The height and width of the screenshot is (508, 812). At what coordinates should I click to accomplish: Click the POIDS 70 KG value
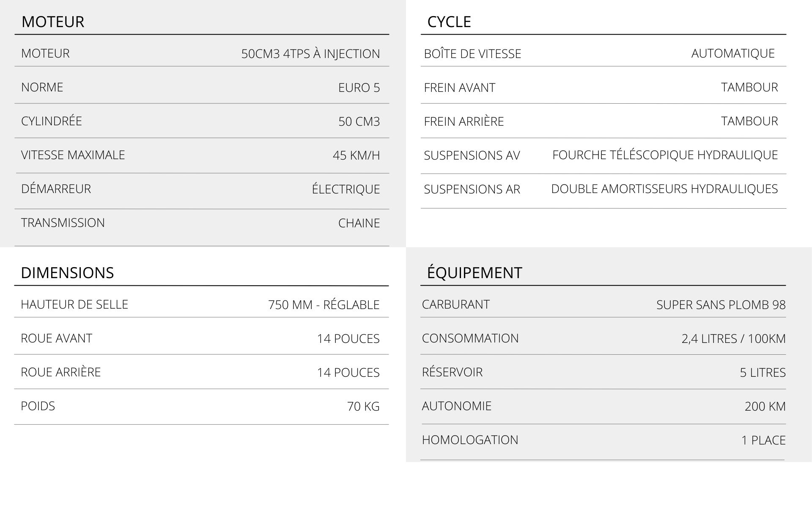click(x=363, y=406)
